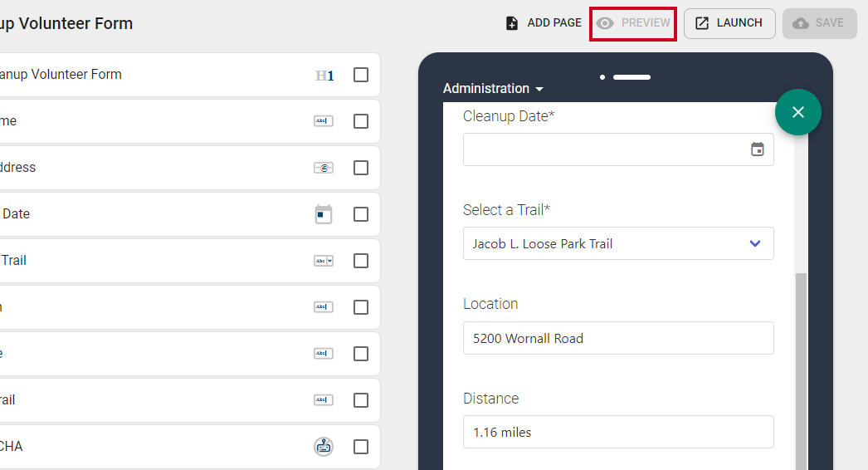
Task: Check the box in the Trail dropdown row
Action: 361,261
